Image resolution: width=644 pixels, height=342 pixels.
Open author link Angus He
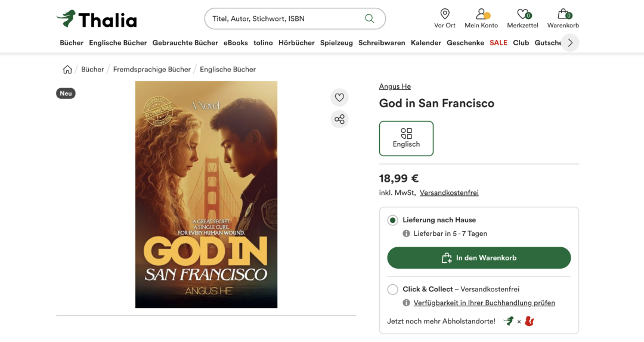point(395,86)
